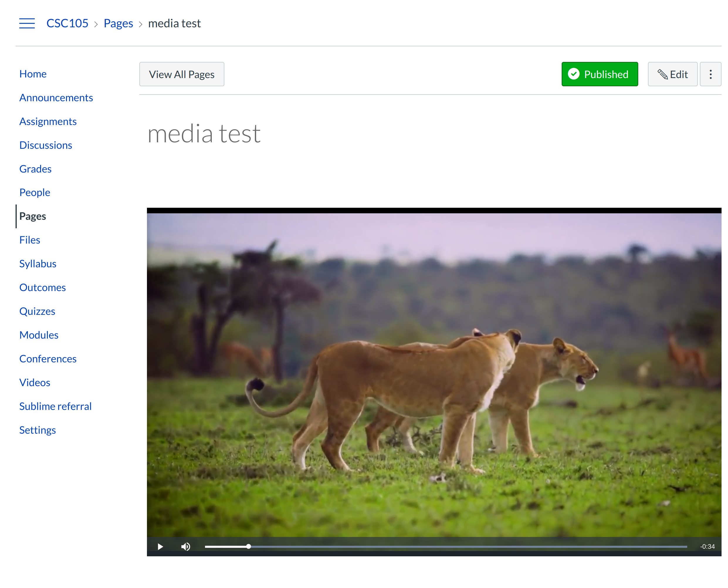Play the lioness video
The height and width of the screenshot is (588, 728).
click(160, 547)
